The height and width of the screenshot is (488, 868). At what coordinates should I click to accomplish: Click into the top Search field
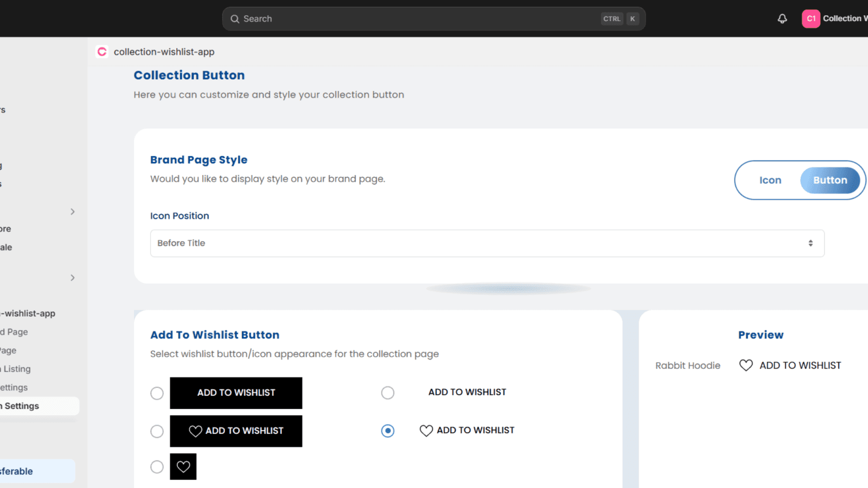coord(418,19)
